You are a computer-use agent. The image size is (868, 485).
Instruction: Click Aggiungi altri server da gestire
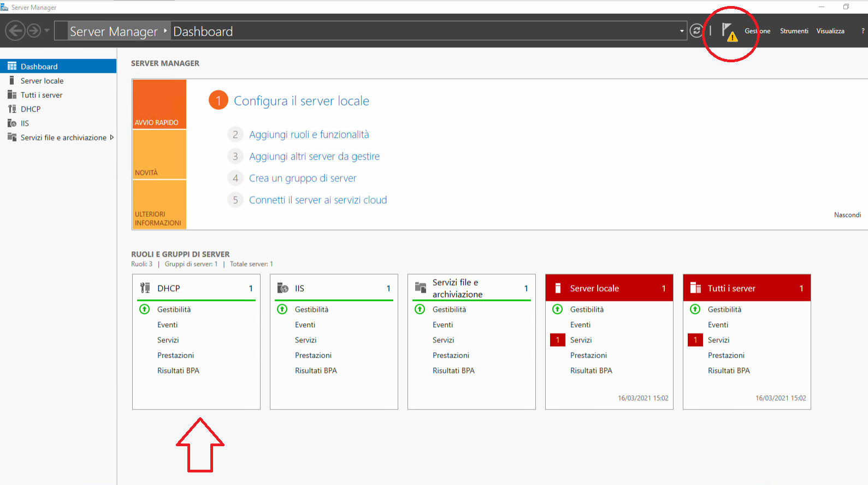315,156
